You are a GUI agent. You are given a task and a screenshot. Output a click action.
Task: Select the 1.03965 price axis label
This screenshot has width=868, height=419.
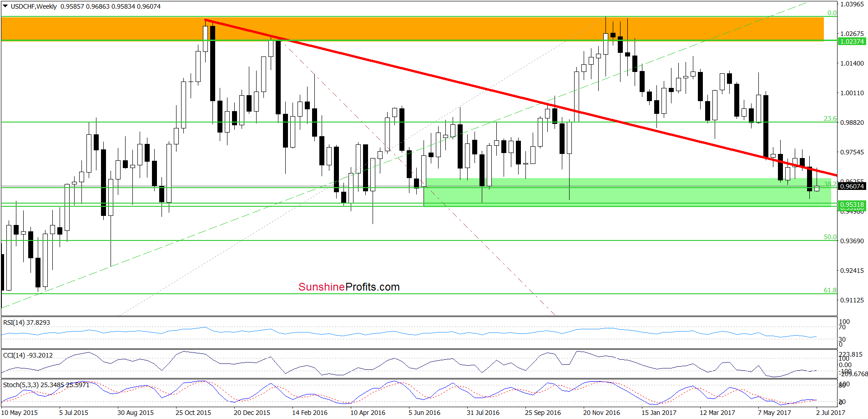pos(852,4)
